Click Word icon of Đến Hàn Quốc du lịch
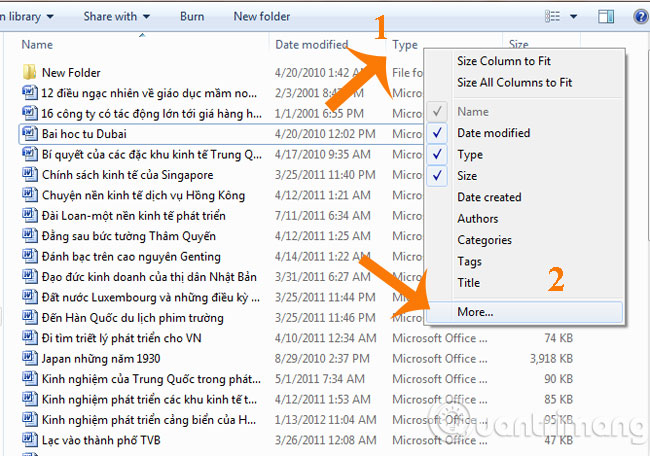 coord(29,317)
